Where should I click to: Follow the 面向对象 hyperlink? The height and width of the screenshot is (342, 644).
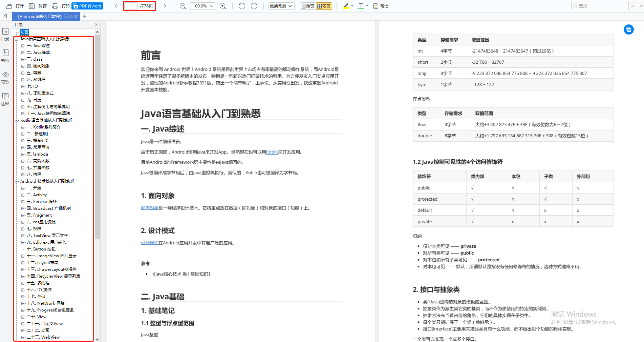pos(150,208)
